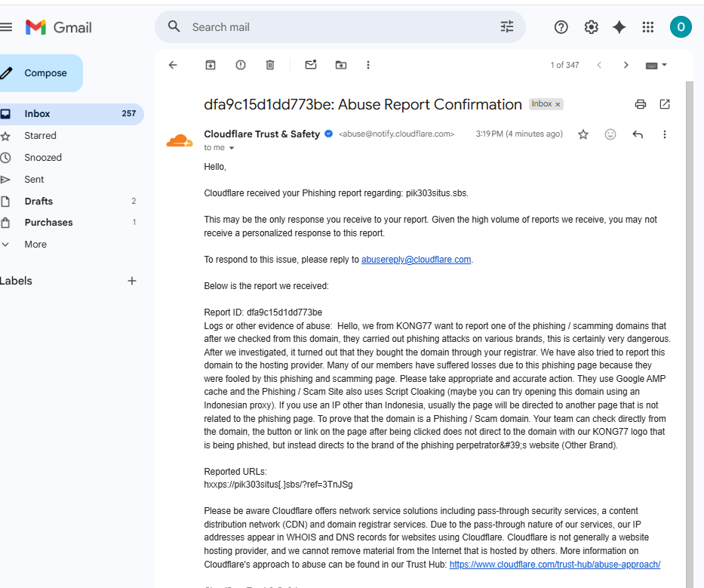The height and width of the screenshot is (588, 704).
Task: Show details with the 'to me' arrow
Action: point(232,148)
